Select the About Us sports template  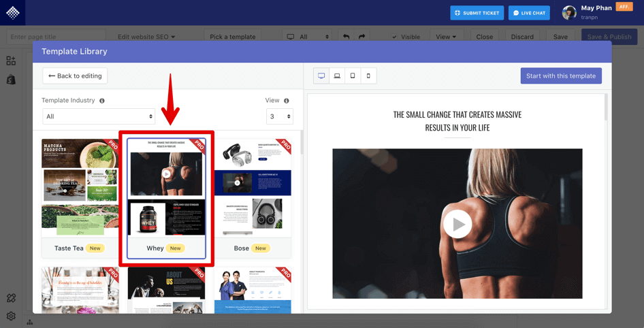(x=166, y=291)
